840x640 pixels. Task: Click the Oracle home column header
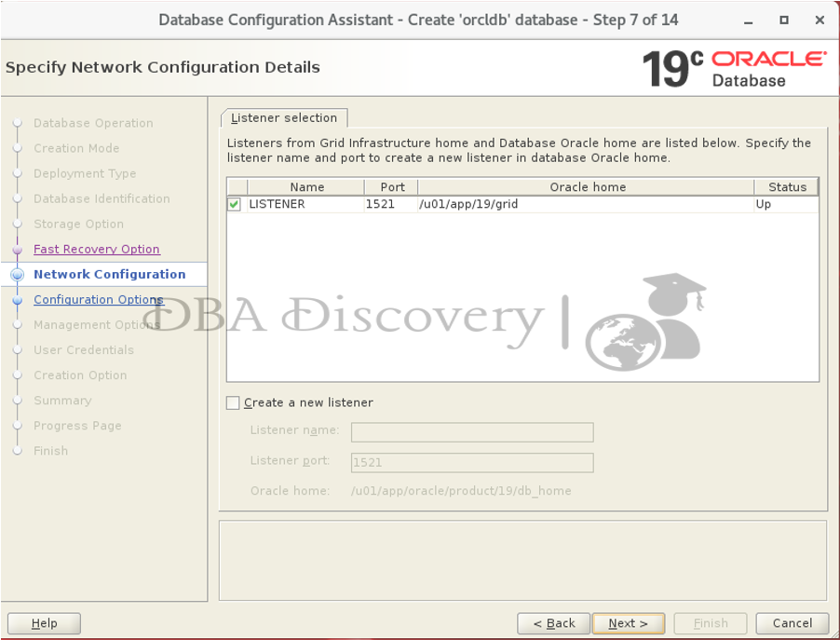[x=587, y=187]
